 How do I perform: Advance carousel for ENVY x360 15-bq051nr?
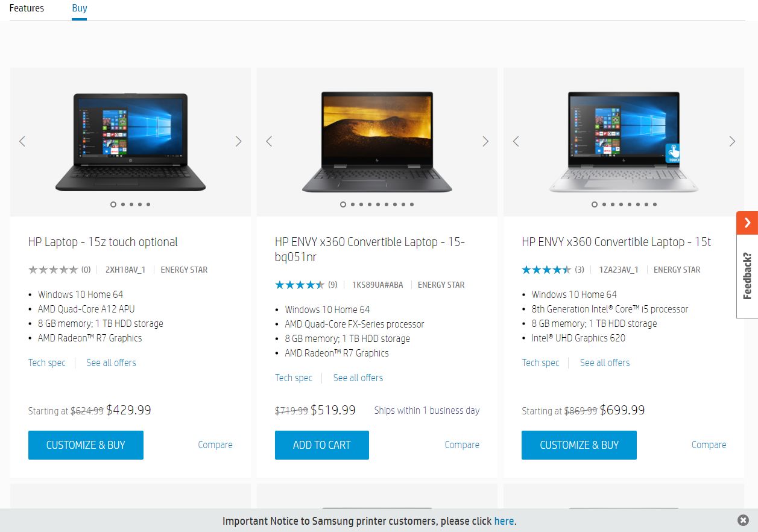coord(485,141)
